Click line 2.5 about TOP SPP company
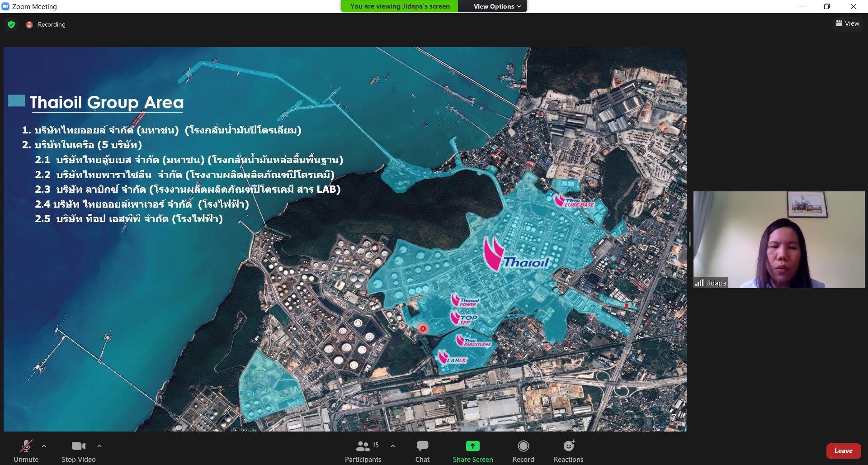Screen dimensions: 868x465 [x=129, y=219]
